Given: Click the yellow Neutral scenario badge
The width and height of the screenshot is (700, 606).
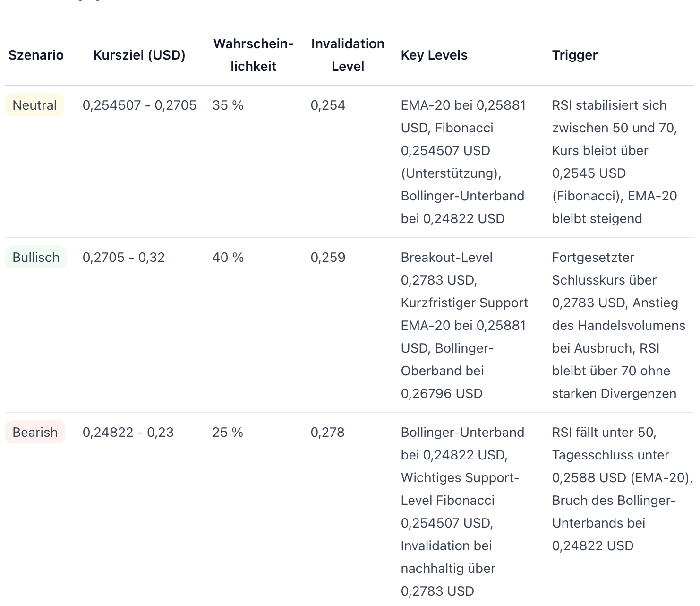Looking at the screenshot, I should tap(34, 105).
